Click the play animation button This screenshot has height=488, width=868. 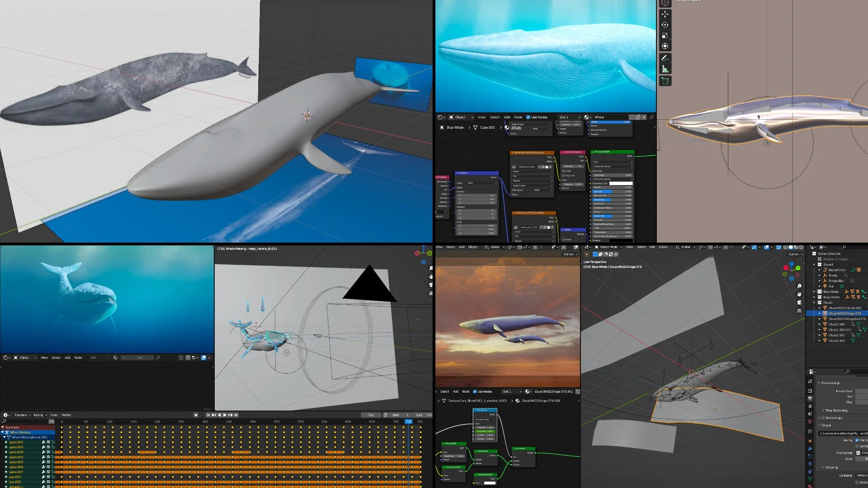click(x=225, y=415)
